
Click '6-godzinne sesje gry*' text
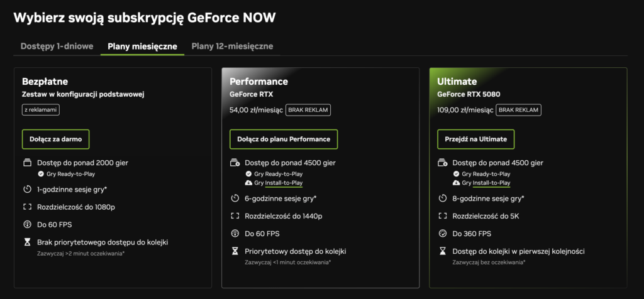280,198
